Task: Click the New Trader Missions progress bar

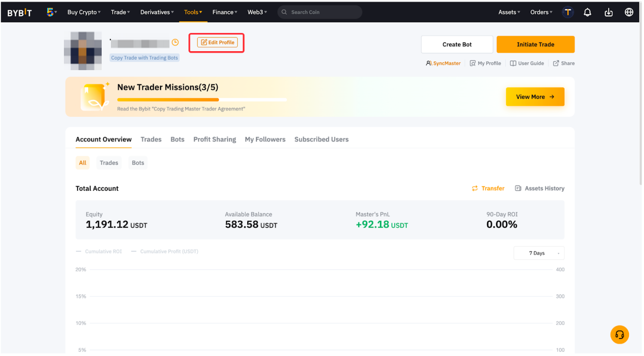Action: 202,100
